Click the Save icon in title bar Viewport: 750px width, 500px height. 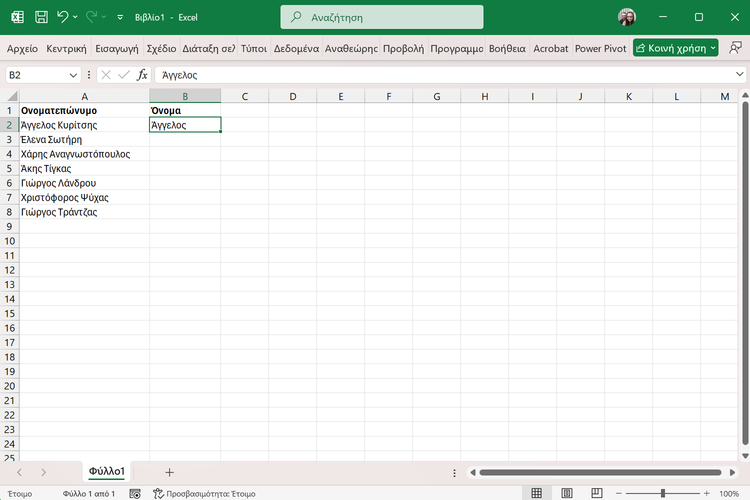coord(41,17)
